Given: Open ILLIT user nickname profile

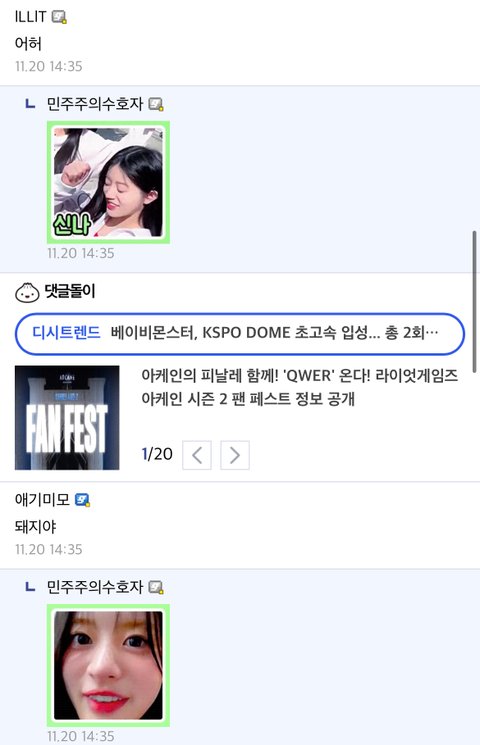Looking at the screenshot, I should point(30,17).
